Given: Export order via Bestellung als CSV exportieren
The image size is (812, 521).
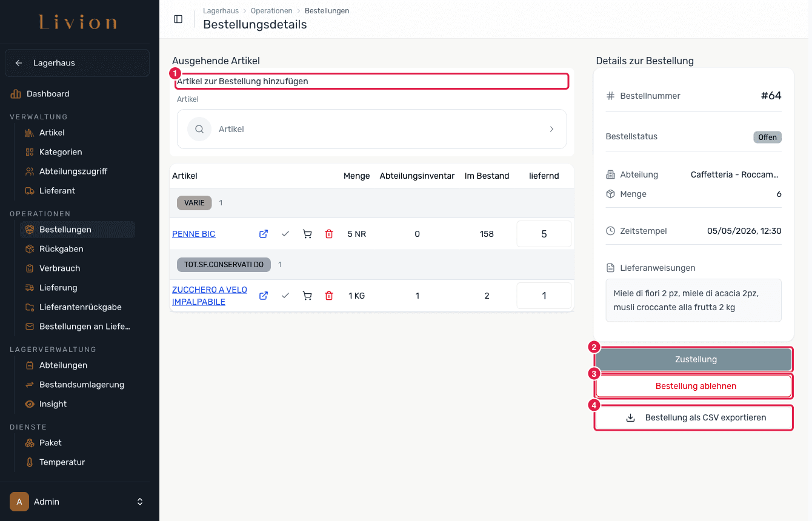Looking at the screenshot, I should pyautogui.click(x=694, y=417).
